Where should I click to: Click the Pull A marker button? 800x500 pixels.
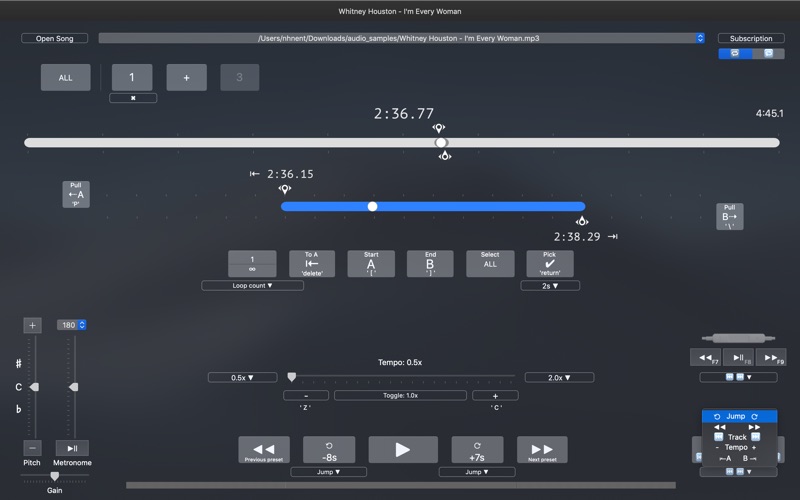tap(76, 194)
